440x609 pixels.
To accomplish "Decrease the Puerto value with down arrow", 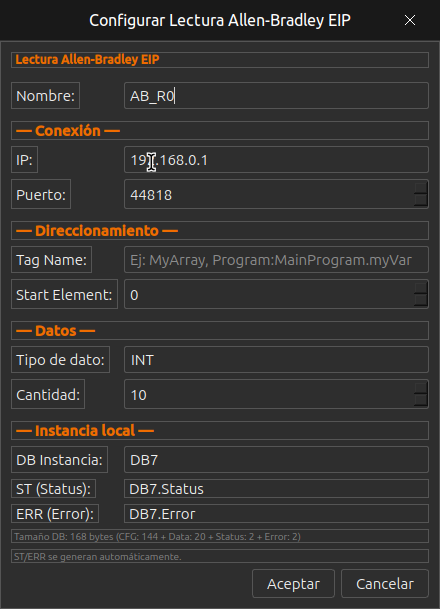I will point(421,200).
